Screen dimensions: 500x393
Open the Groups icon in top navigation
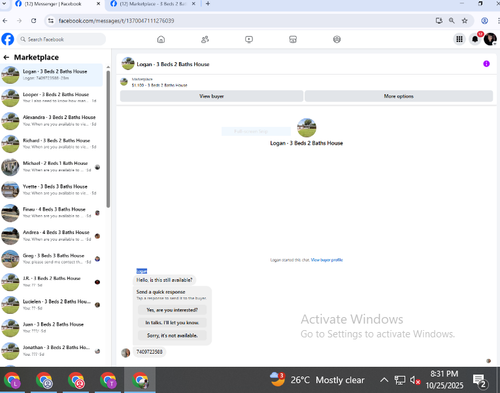tap(337, 39)
